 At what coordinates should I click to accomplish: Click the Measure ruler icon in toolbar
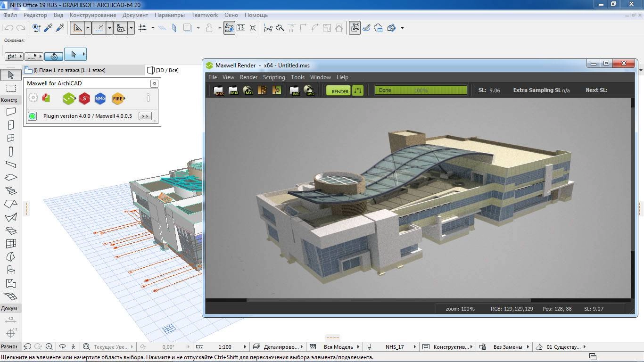(241, 28)
